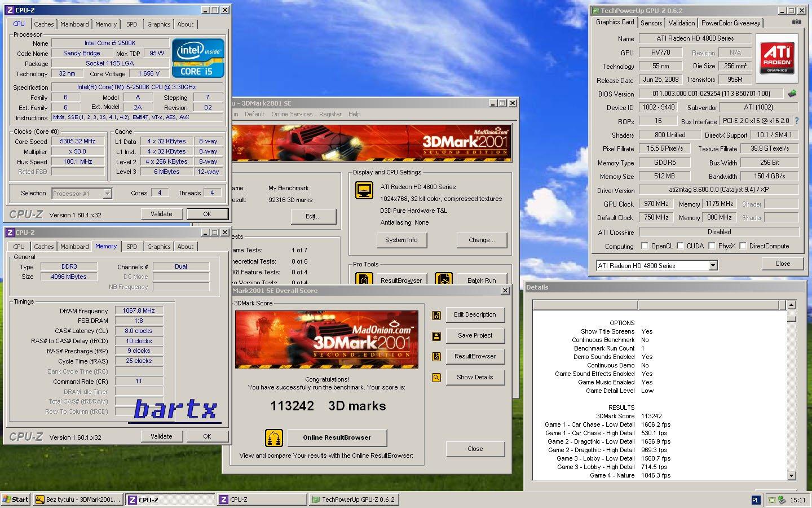
Task: Click the Save Project button
Action: (475, 336)
